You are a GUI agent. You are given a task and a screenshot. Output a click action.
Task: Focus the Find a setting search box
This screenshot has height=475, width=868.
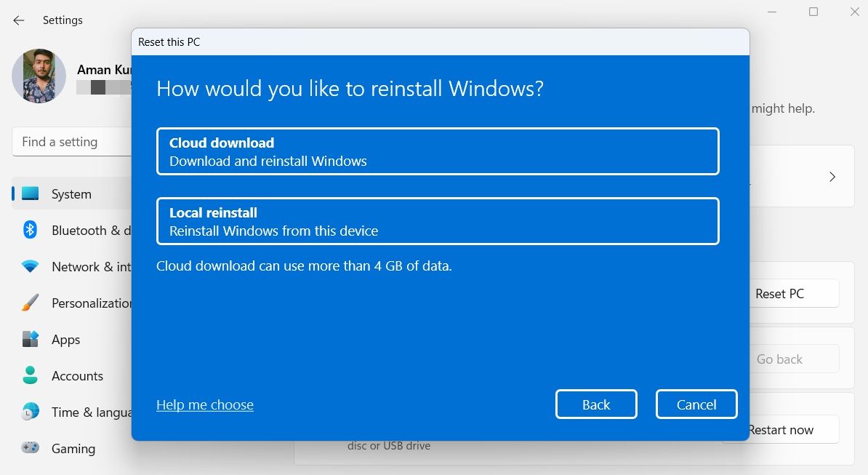72,142
